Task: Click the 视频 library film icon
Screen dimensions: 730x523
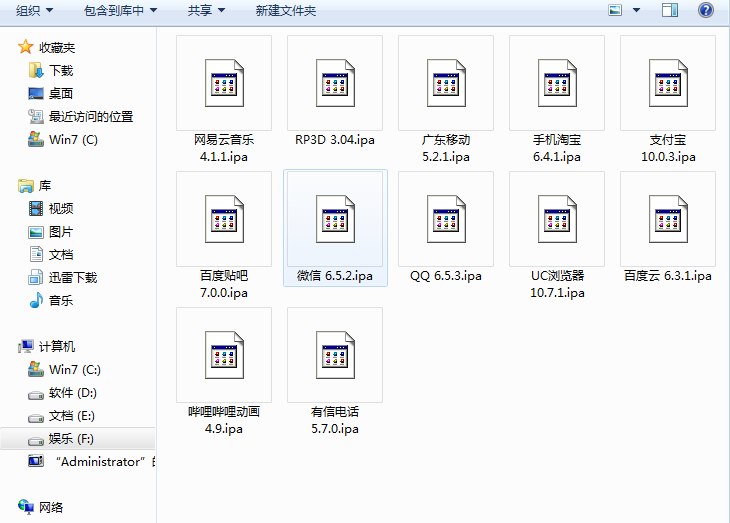Action: click(x=36, y=208)
